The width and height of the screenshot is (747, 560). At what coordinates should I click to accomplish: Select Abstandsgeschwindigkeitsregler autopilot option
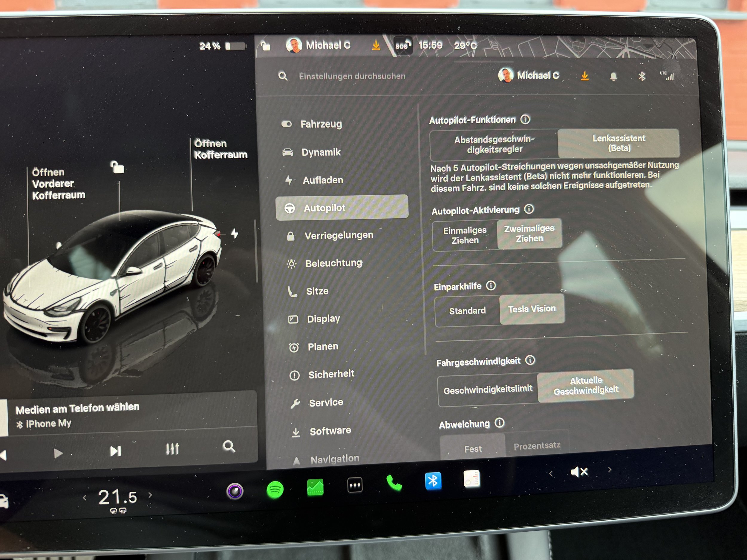pos(494,145)
